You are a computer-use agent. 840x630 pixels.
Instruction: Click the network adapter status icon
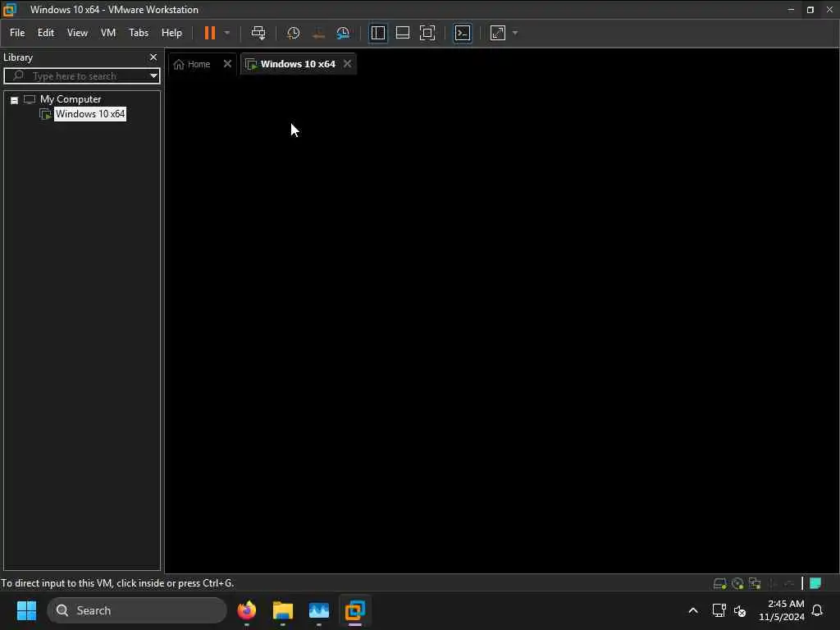(755, 583)
